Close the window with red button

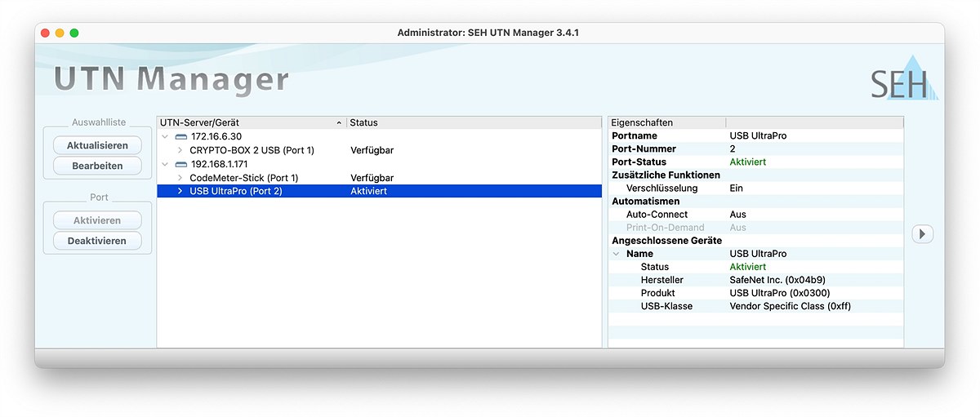[45, 33]
